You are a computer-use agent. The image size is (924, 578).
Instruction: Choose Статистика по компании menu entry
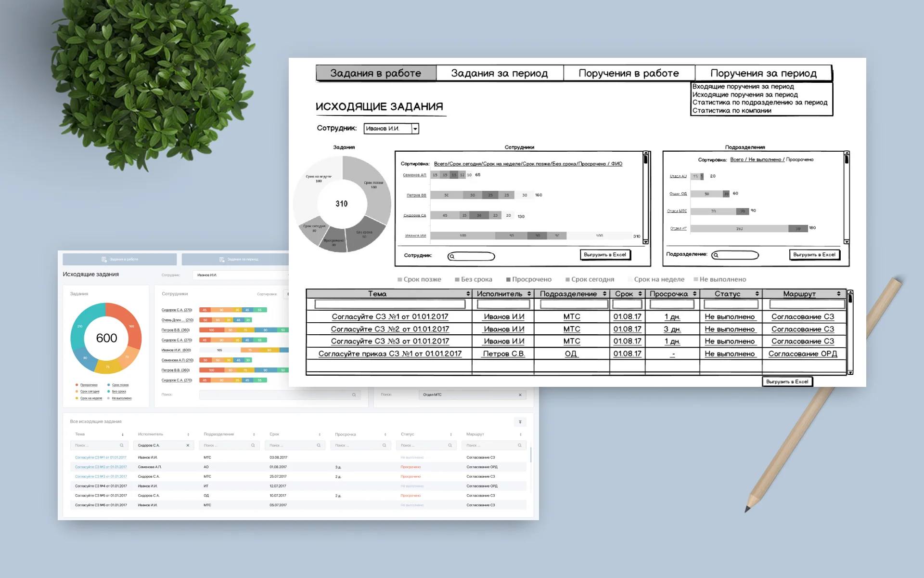731,111
